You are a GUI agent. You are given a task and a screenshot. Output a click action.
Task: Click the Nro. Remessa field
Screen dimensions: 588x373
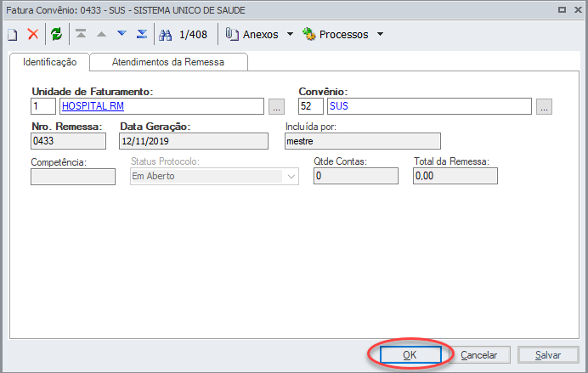[x=68, y=141]
